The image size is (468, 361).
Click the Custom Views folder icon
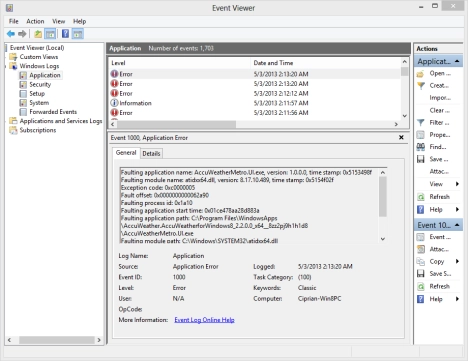(13, 57)
